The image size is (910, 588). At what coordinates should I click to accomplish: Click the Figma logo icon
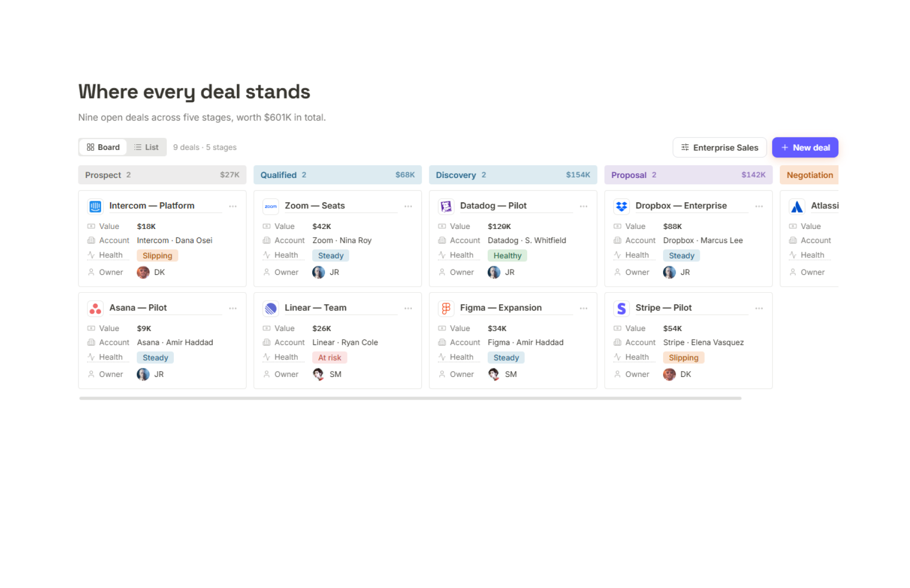click(x=446, y=308)
